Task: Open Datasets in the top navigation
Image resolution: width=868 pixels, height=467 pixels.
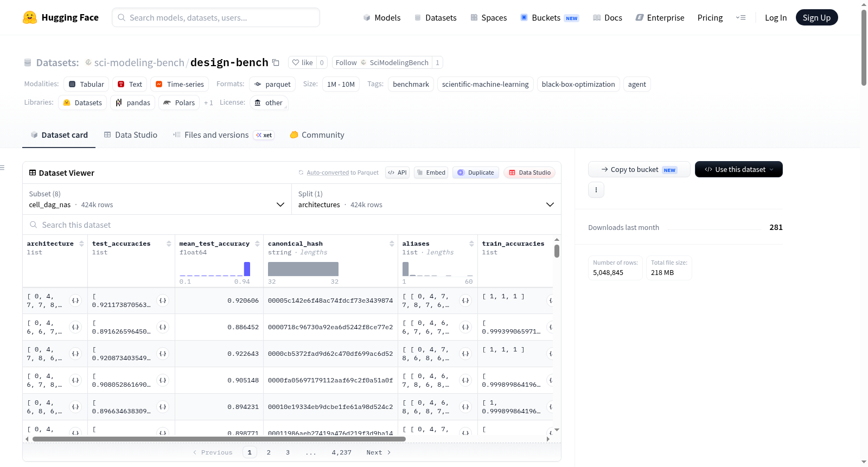Action: [435, 18]
